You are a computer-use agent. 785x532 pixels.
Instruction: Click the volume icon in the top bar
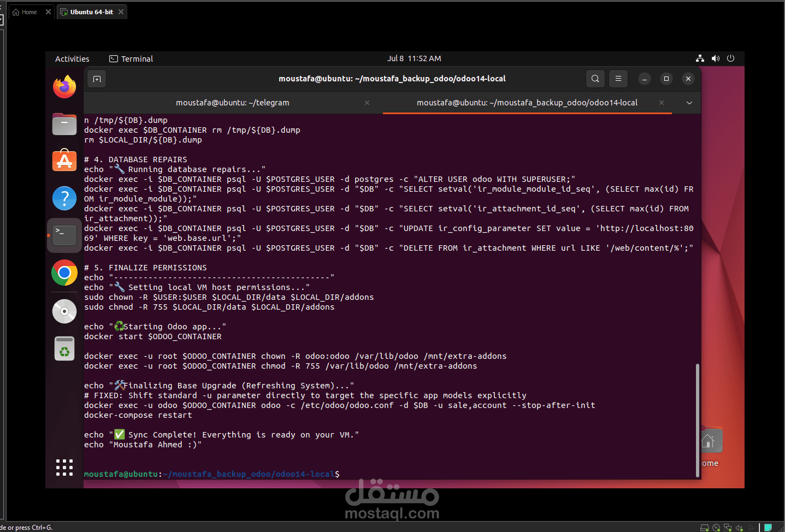click(716, 58)
